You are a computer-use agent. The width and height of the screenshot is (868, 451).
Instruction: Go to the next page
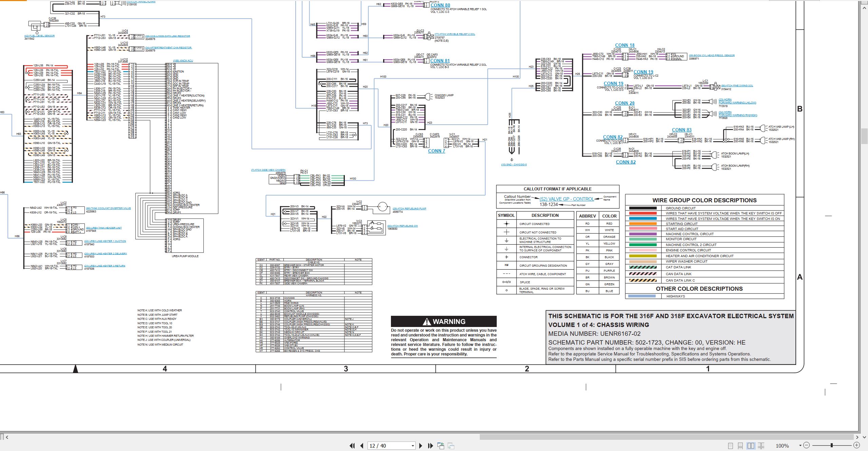point(421,446)
